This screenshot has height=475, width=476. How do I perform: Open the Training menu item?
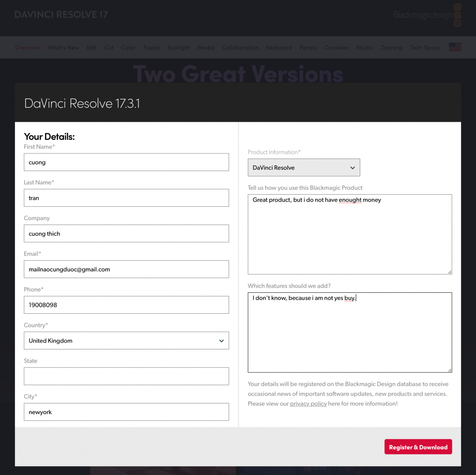click(391, 47)
